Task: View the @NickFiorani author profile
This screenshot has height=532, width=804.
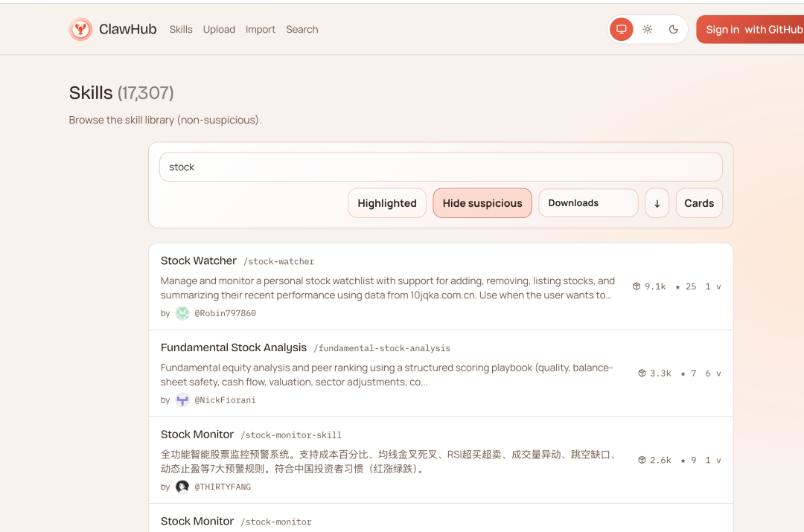Action: click(x=225, y=400)
